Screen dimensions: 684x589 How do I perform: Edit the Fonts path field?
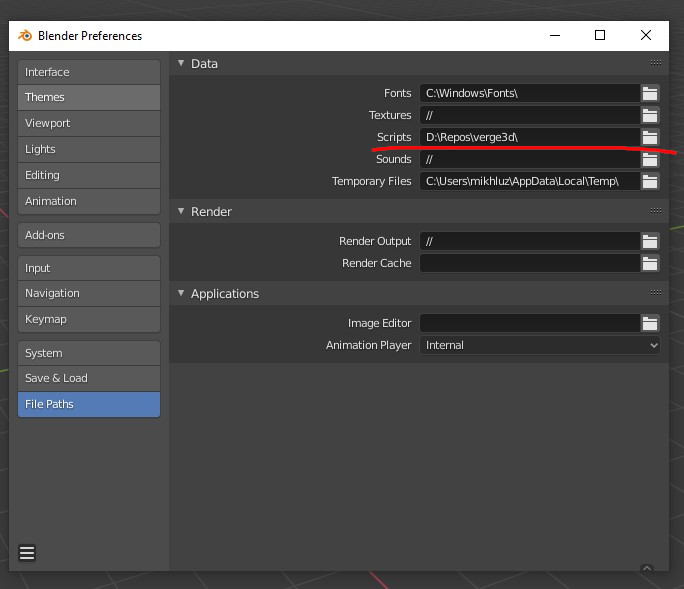click(x=530, y=93)
